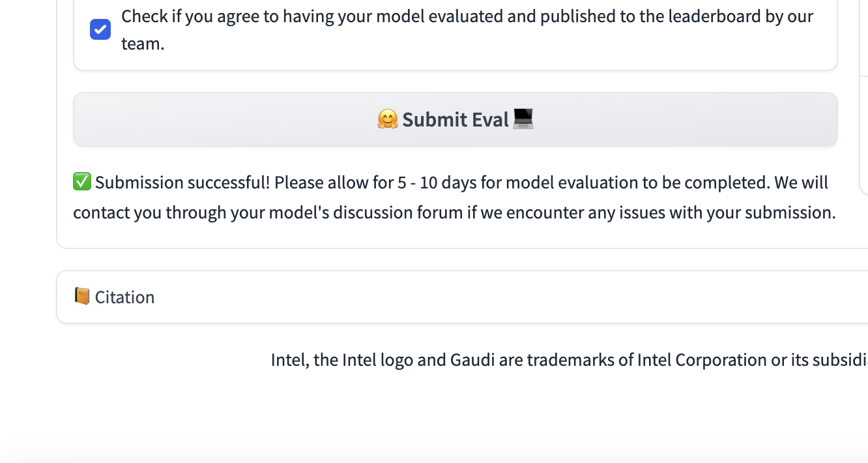Expand the Citation accordion
Viewport: 868px width, 463px height.
click(456, 297)
